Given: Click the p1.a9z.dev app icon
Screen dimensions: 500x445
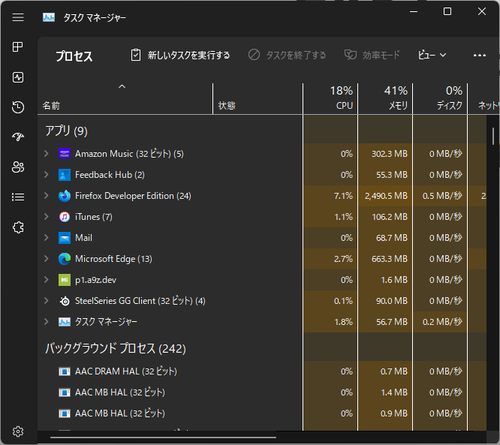Looking at the screenshot, I should [64, 280].
